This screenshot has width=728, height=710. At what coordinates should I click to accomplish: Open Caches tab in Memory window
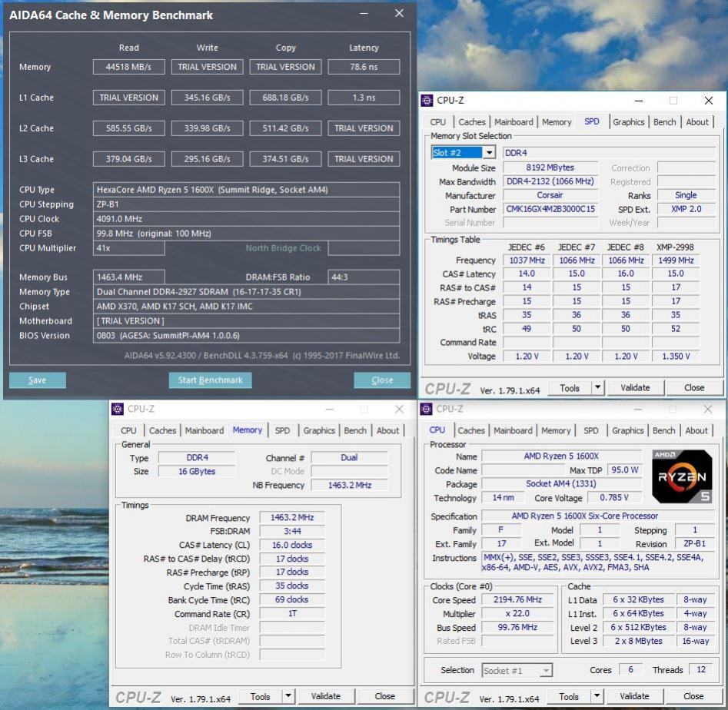tap(162, 430)
